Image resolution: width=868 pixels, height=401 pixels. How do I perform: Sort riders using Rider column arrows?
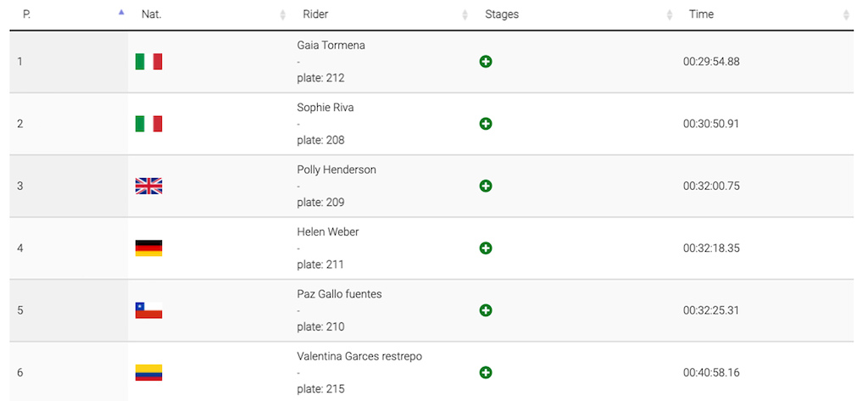(x=465, y=15)
